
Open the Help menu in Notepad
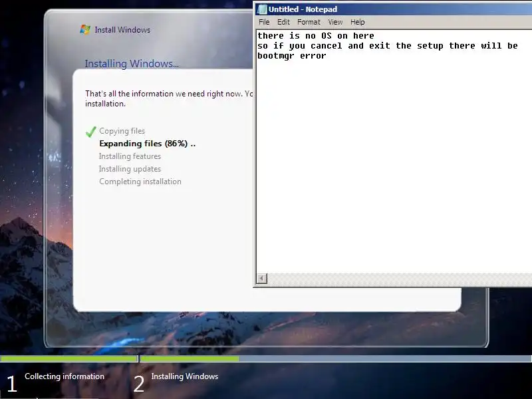tap(357, 22)
